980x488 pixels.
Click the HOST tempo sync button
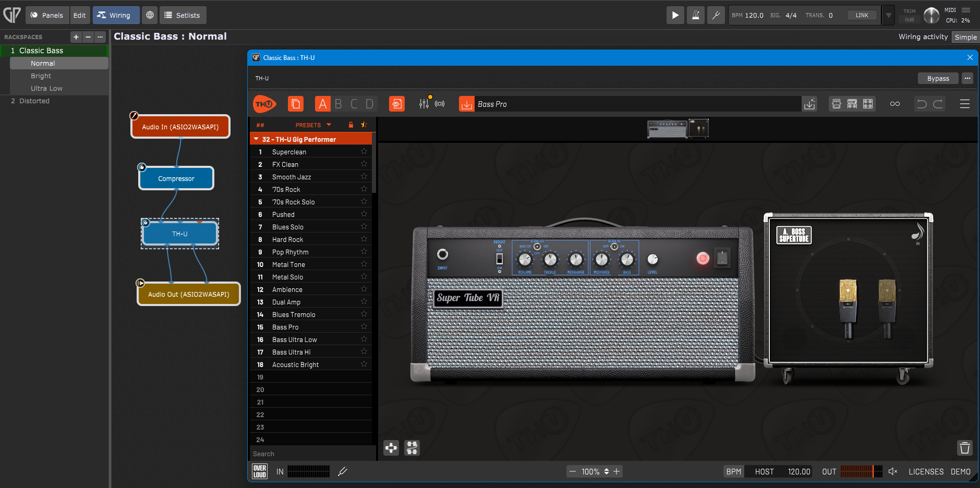[764, 471]
